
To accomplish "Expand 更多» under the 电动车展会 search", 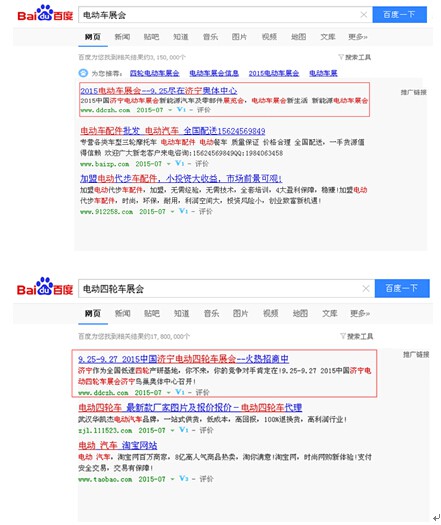I will tap(358, 37).
